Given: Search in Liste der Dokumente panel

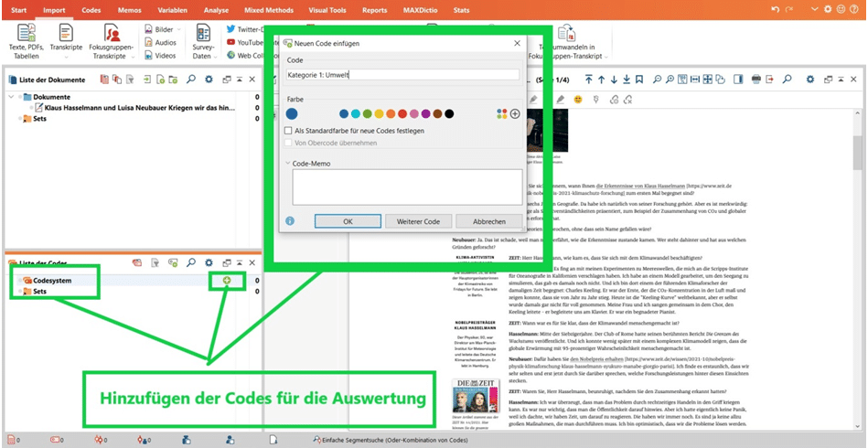Looking at the screenshot, I should pos(190,80).
